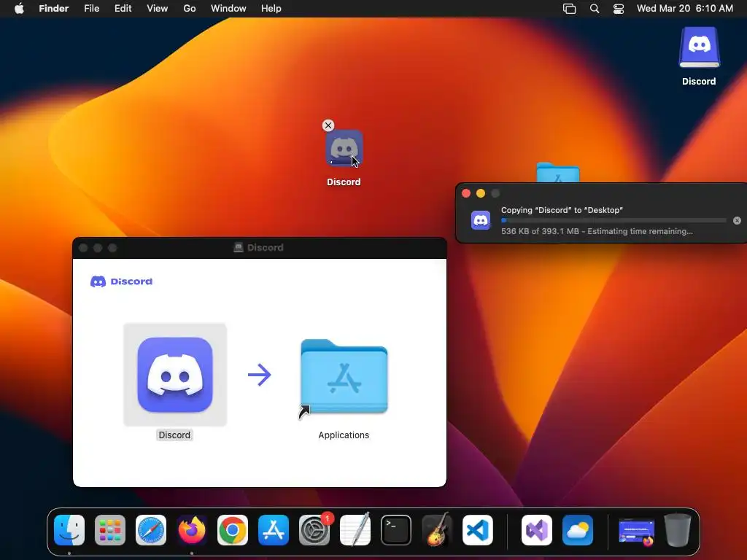Click the Discord logo in installer window
Screen dimensions: 747x560
pyautogui.click(x=122, y=281)
